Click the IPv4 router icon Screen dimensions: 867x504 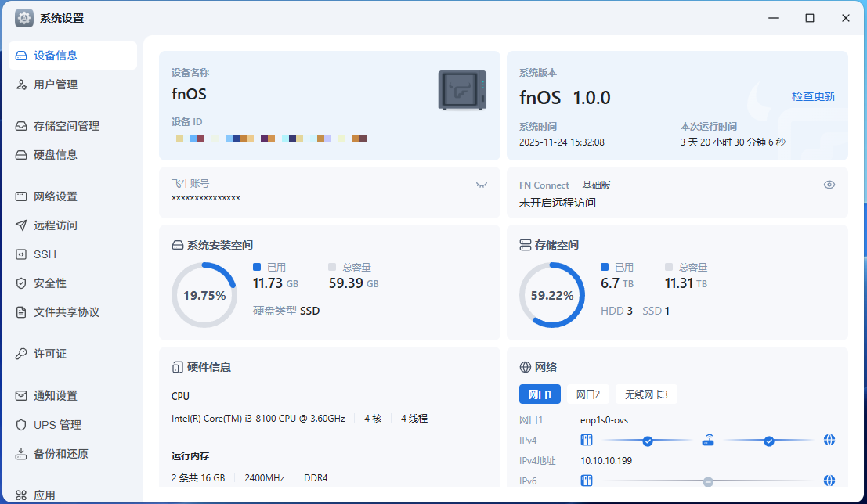[x=708, y=441]
